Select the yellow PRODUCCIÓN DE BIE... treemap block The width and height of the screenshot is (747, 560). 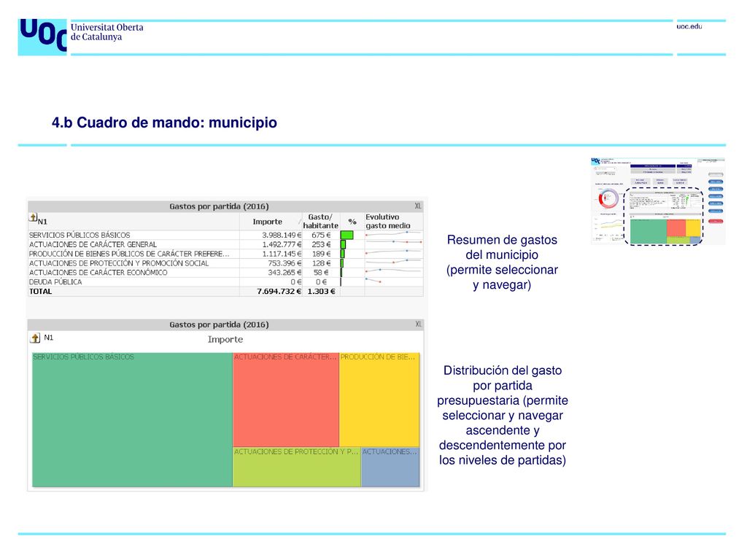pos(379,400)
